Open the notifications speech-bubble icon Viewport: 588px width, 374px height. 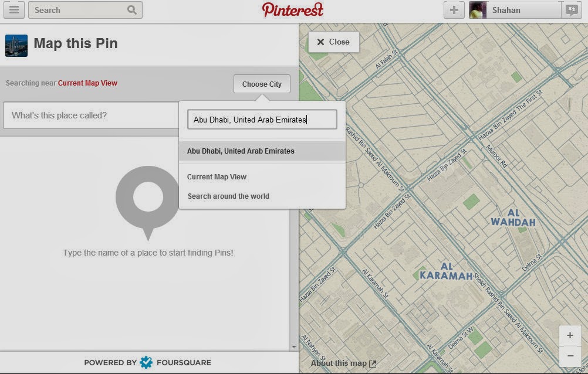coord(572,10)
